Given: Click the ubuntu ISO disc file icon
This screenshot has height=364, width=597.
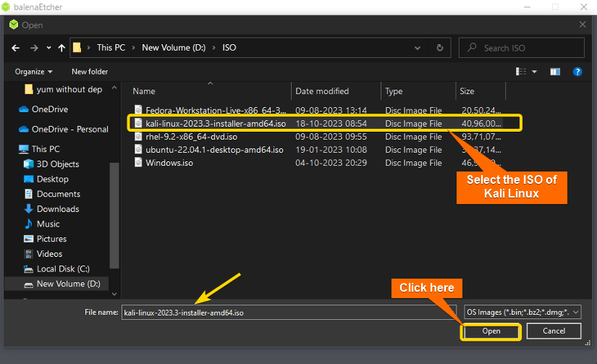Looking at the screenshot, I should (139, 149).
